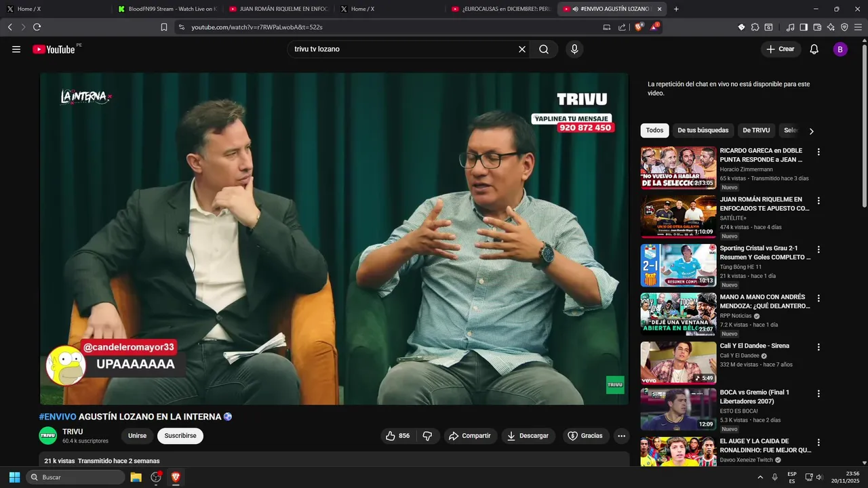The width and height of the screenshot is (868, 488).
Task: Open more actions ellipsis under video
Action: point(621,436)
